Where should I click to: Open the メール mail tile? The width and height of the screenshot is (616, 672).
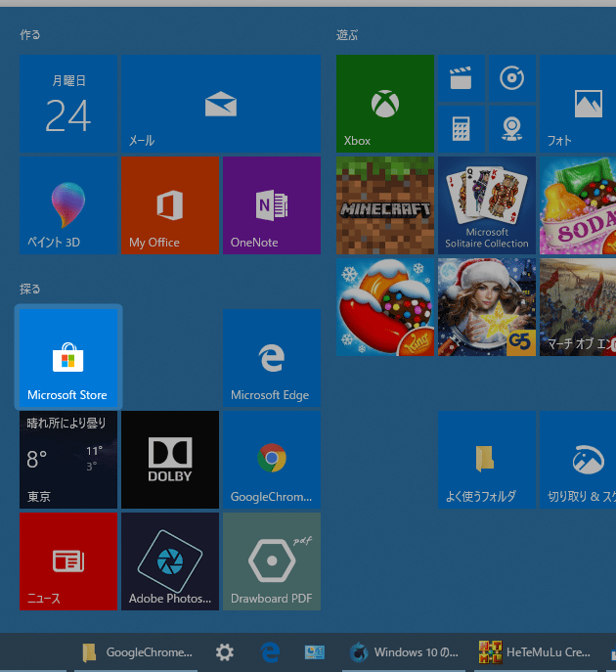[x=221, y=104]
